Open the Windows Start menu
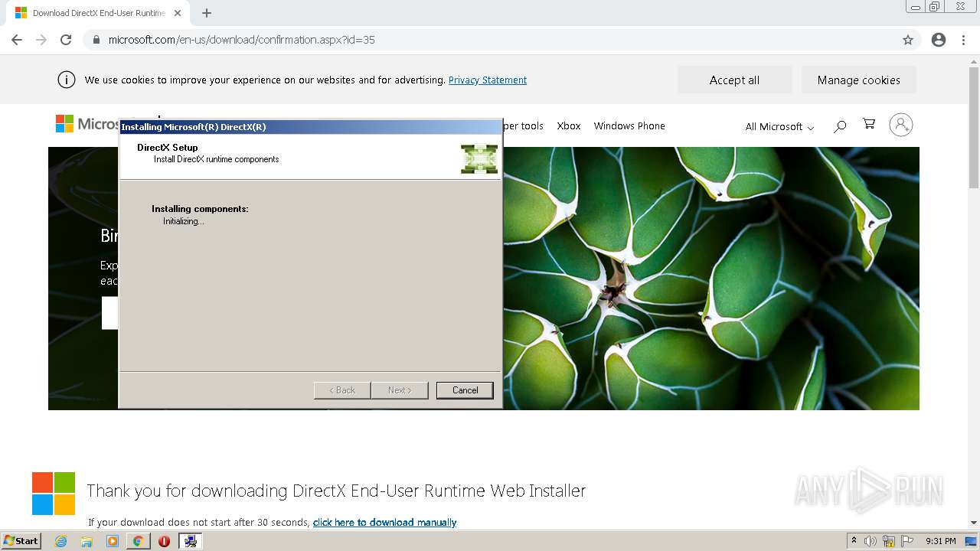The height and width of the screenshot is (551, 980). tap(21, 541)
